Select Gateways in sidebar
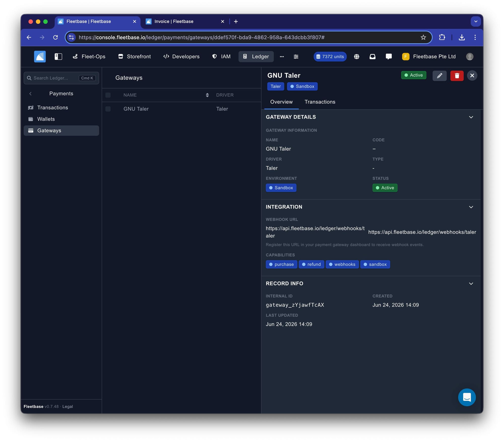This screenshot has width=504, height=441. point(61,131)
